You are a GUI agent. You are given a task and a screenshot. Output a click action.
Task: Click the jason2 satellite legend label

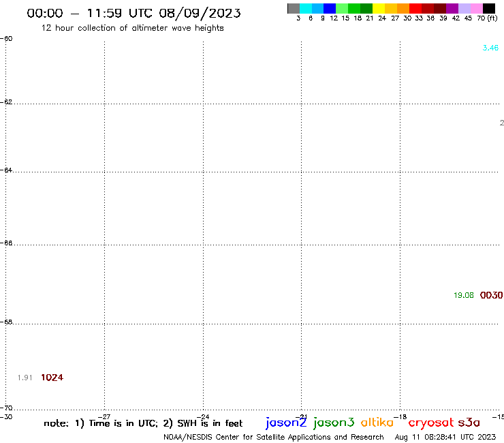click(286, 423)
